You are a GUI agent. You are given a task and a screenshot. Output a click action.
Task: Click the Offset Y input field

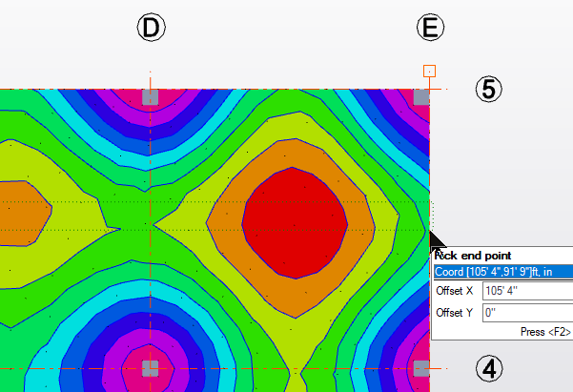[527, 313]
